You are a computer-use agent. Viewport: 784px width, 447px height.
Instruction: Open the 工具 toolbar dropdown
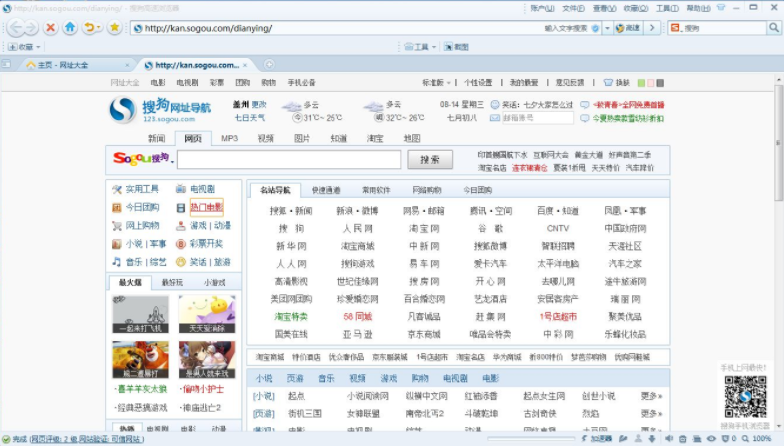coord(421,47)
